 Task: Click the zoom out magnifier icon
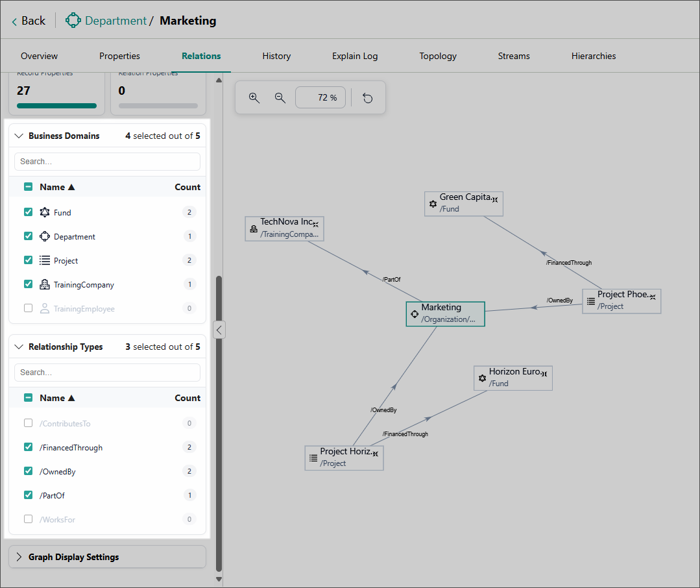[280, 98]
